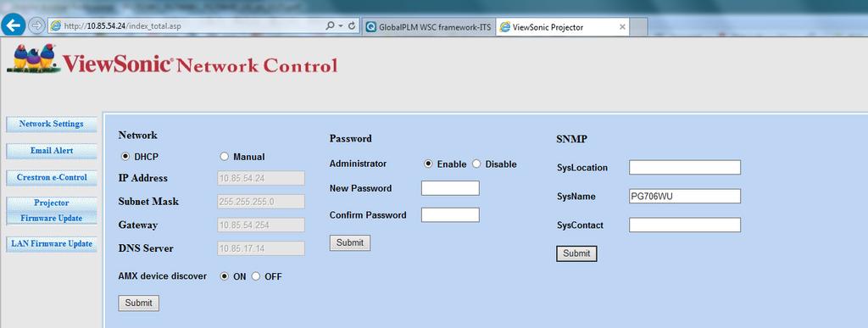Click the IE page icon in address bar

[x=55, y=26]
